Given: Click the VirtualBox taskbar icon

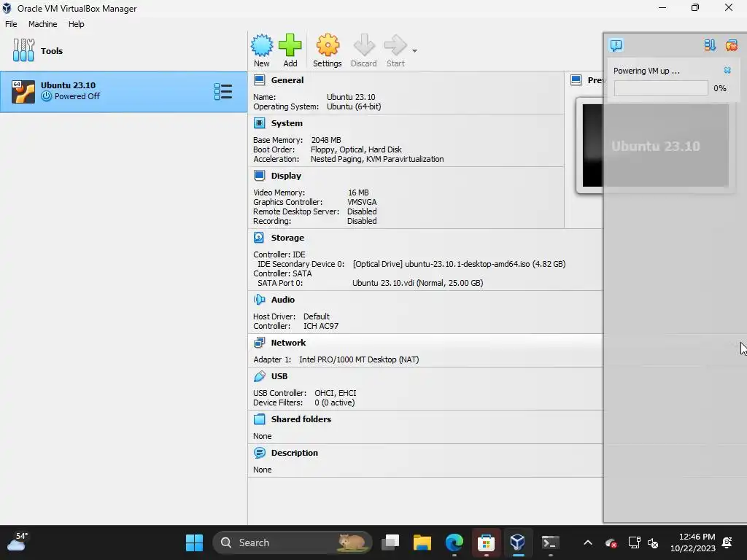Looking at the screenshot, I should pyautogui.click(x=517, y=542).
